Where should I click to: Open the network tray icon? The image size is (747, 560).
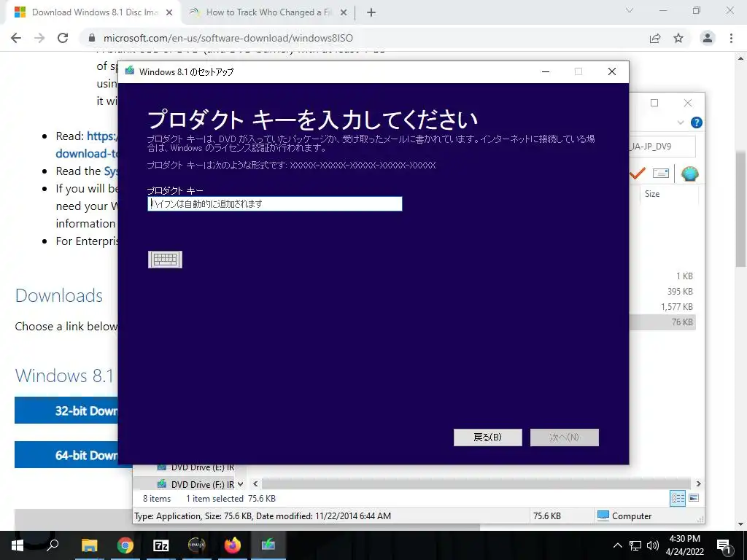pos(635,545)
